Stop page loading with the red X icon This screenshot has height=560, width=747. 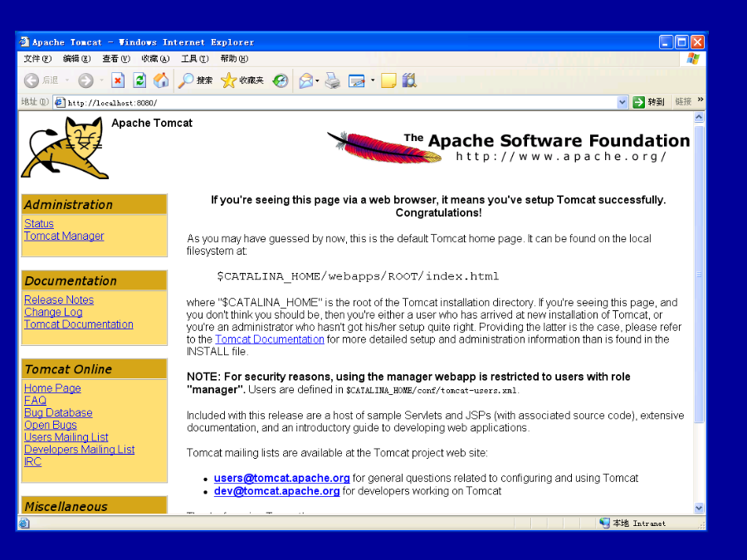tap(118, 80)
